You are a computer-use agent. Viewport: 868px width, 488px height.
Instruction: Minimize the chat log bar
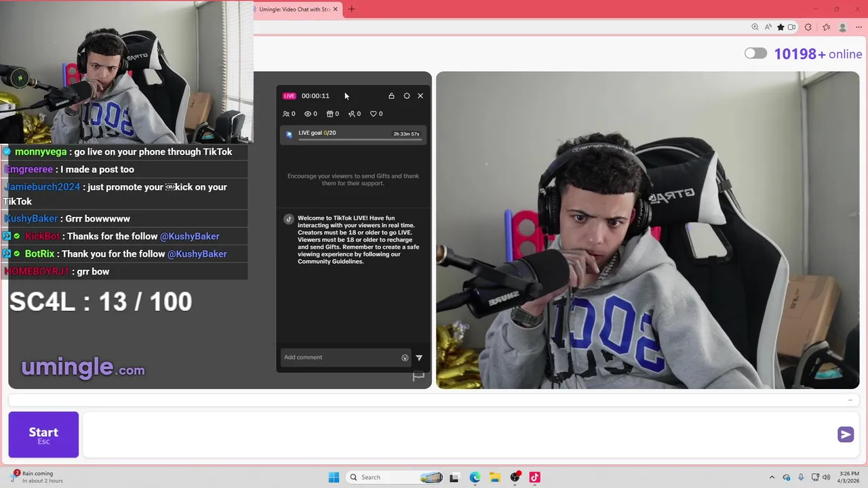pyautogui.click(x=850, y=400)
